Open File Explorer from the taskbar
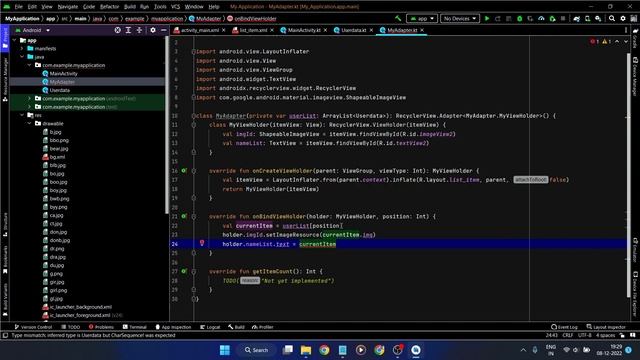Image resolution: width=640 pixels, height=360 pixels. [x=306, y=350]
